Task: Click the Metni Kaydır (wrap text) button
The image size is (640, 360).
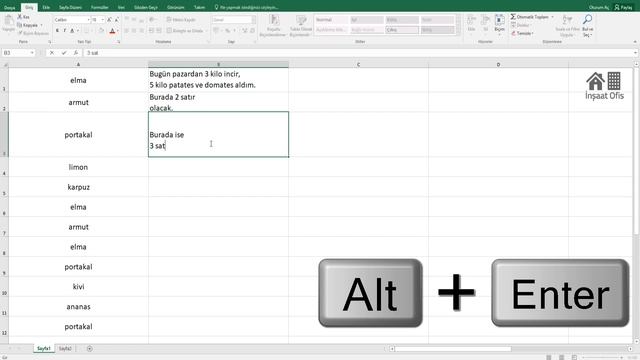Action: pyautogui.click(x=181, y=20)
